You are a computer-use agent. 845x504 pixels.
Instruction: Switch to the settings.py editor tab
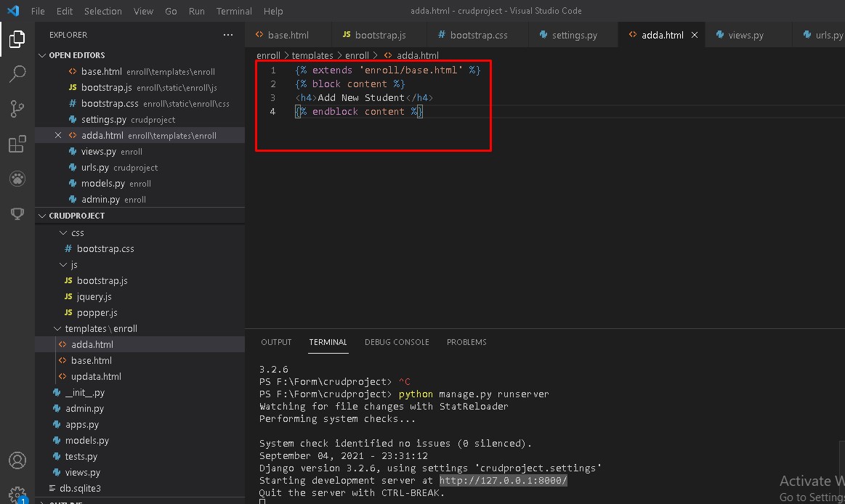pos(575,35)
